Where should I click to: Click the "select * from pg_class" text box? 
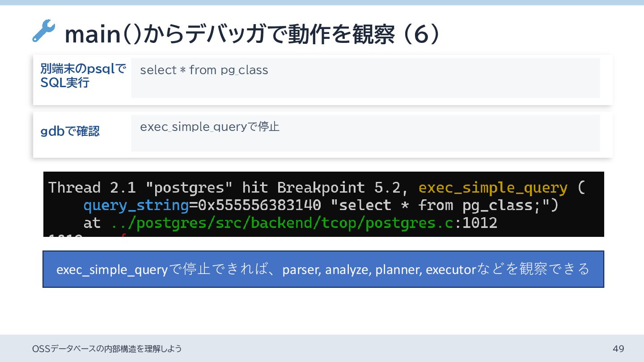tap(365, 78)
